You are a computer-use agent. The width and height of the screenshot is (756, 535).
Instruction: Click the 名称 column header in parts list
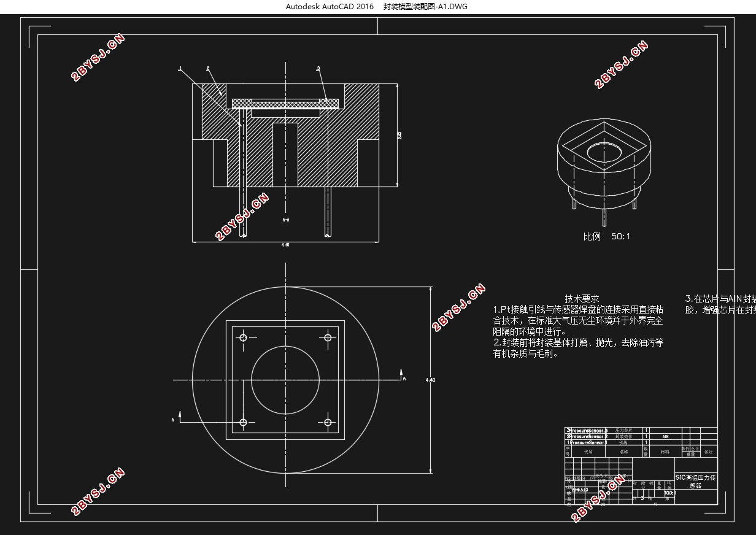[623, 452]
